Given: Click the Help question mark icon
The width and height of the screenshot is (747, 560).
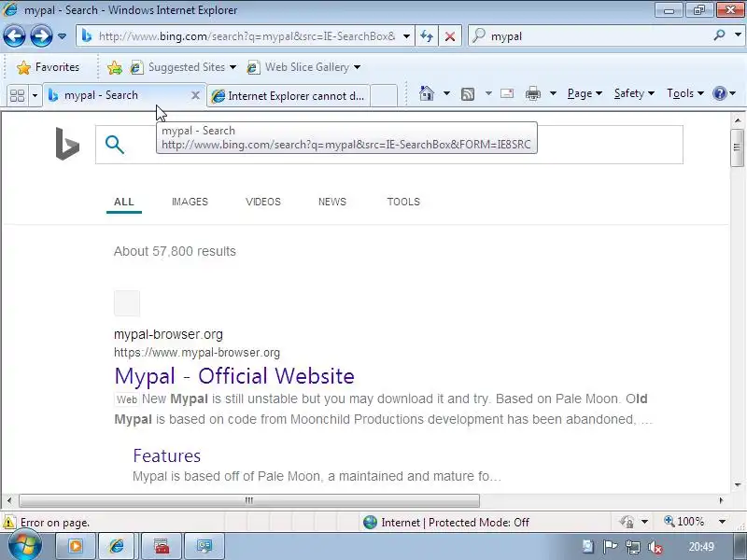Looking at the screenshot, I should coord(719,93).
